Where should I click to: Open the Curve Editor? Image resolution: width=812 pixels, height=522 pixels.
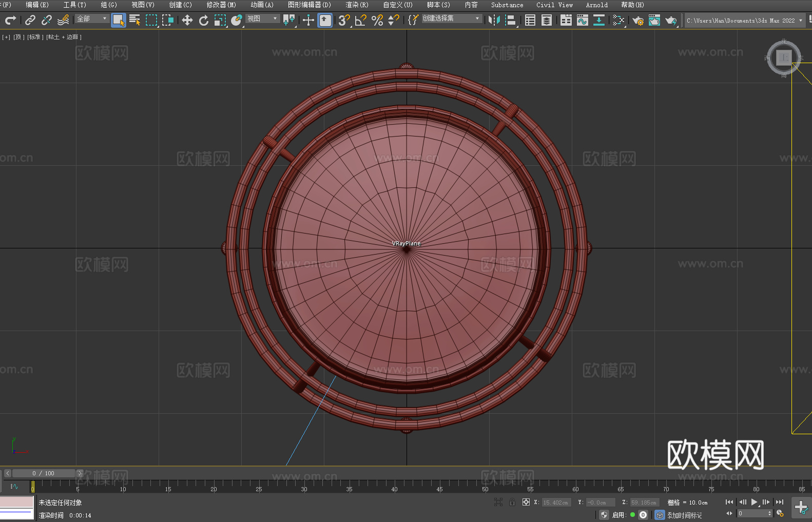583,20
